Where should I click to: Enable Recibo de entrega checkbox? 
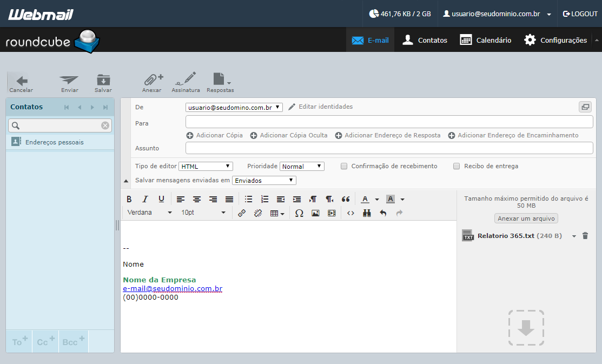(457, 166)
